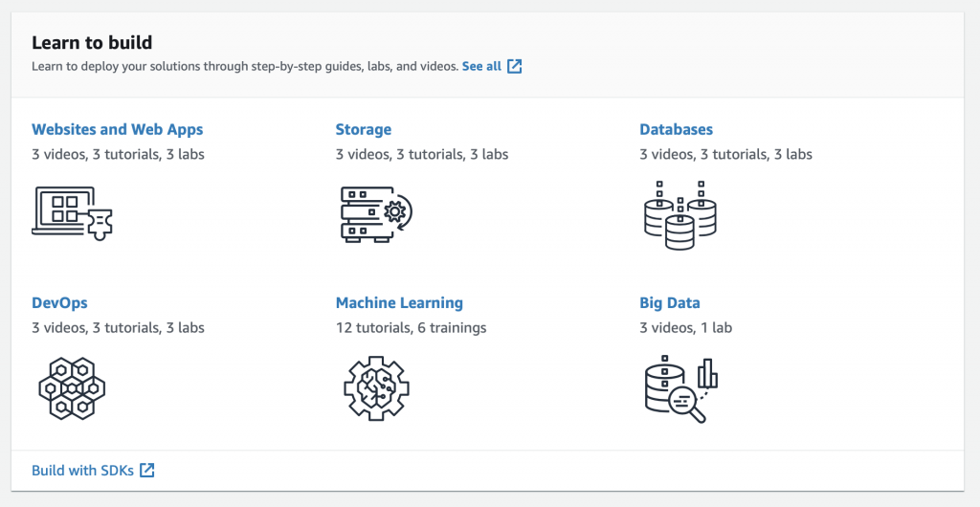The image size is (980, 507).
Task: Click the DevOps hexagon cluster icon
Action: tap(72, 387)
